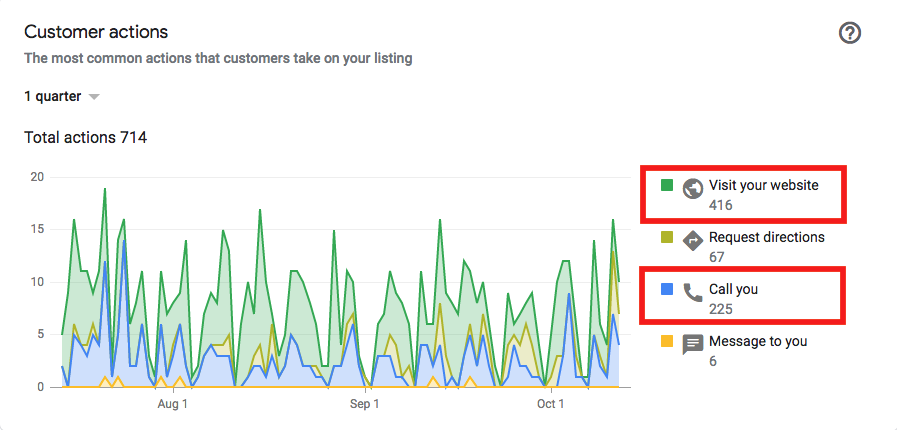Click the Total actions 714 heading
The image size is (897, 430).
point(85,138)
